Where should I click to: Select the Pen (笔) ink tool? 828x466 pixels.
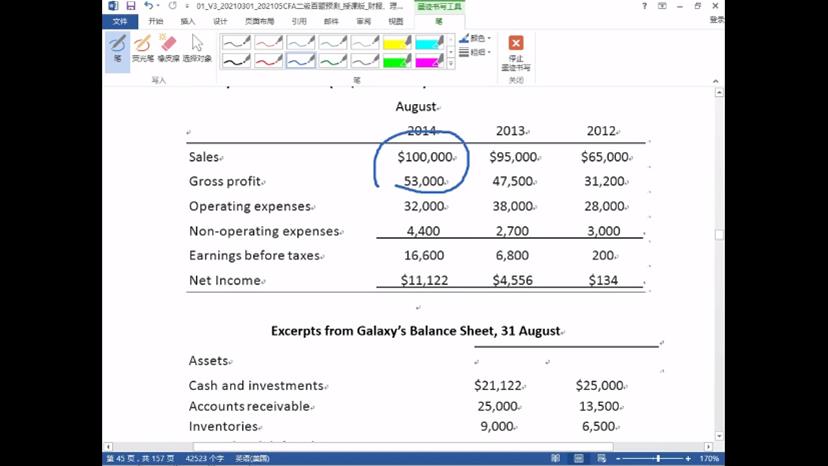[x=117, y=48]
